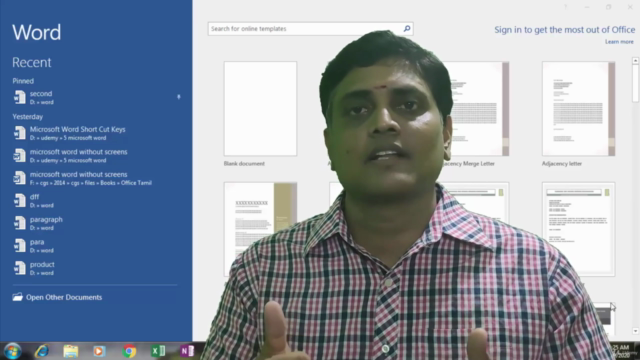Screen dimensions: 640x360
Task: Open the recent document 'product'
Action: [x=95, y=268]
